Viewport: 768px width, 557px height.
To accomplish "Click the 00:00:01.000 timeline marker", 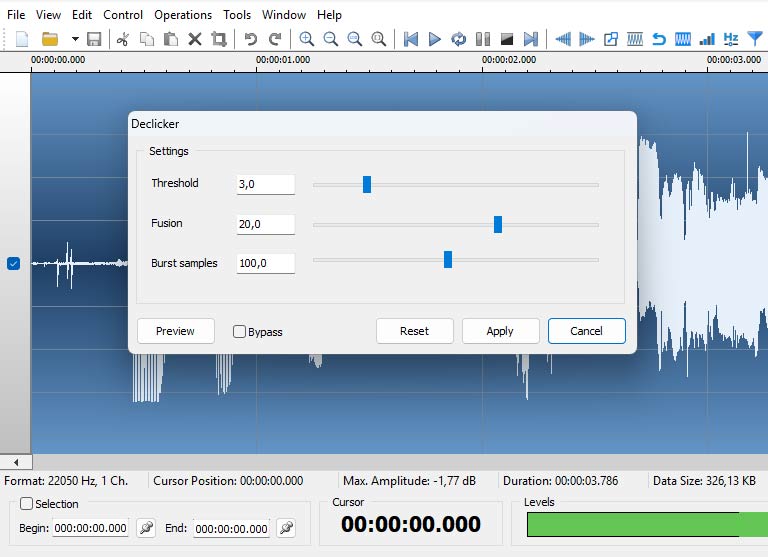I will 283,60.
